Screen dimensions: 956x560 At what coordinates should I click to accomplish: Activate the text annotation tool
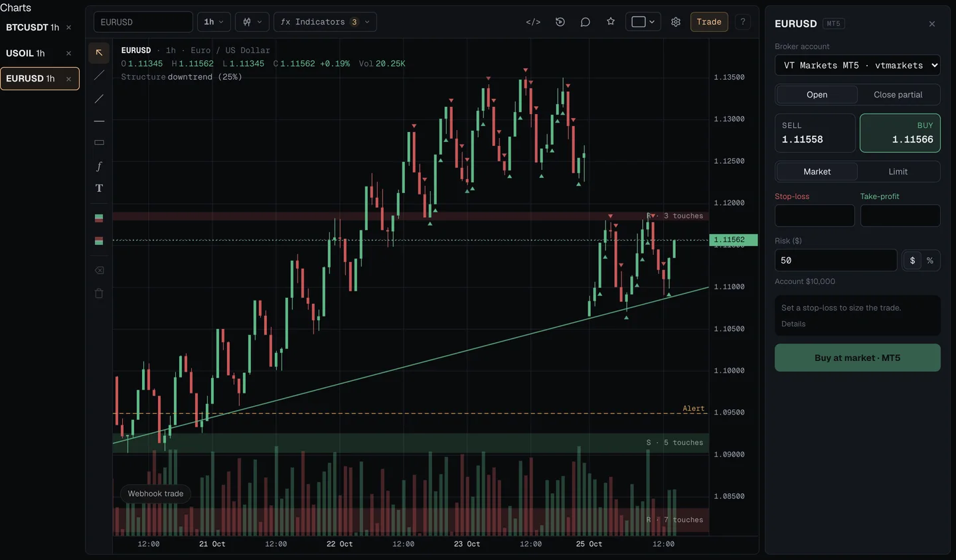(99, 188)
